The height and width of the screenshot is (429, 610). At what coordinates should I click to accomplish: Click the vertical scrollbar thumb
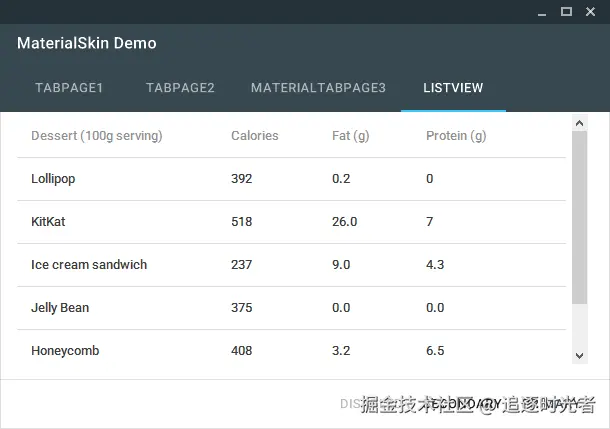tap(580, 217)
